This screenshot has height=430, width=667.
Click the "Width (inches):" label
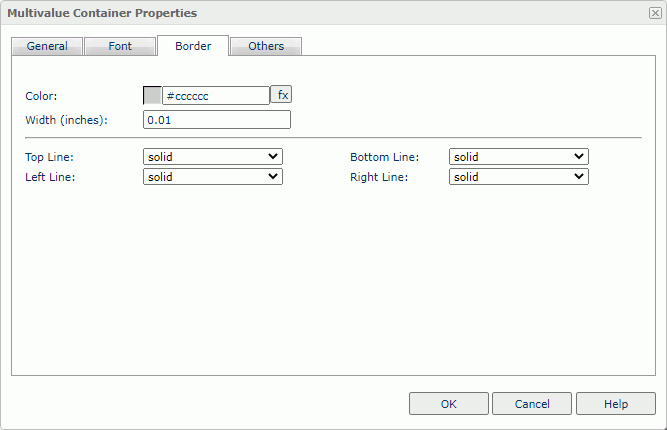tap(66, 120)
